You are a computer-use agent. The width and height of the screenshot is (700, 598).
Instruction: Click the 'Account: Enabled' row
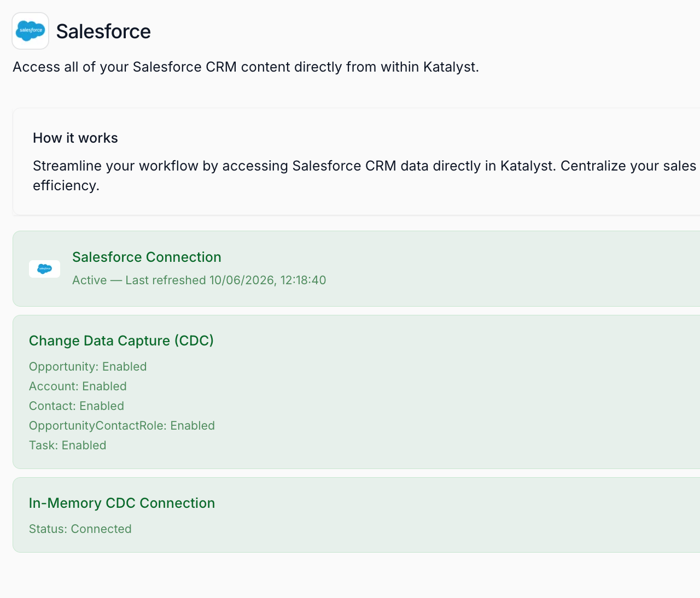78,386
